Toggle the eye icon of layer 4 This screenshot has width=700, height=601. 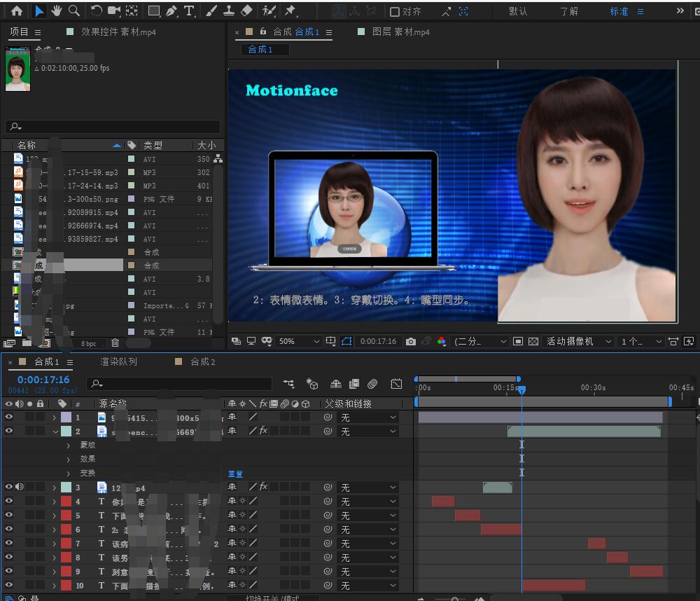[9, 502]
